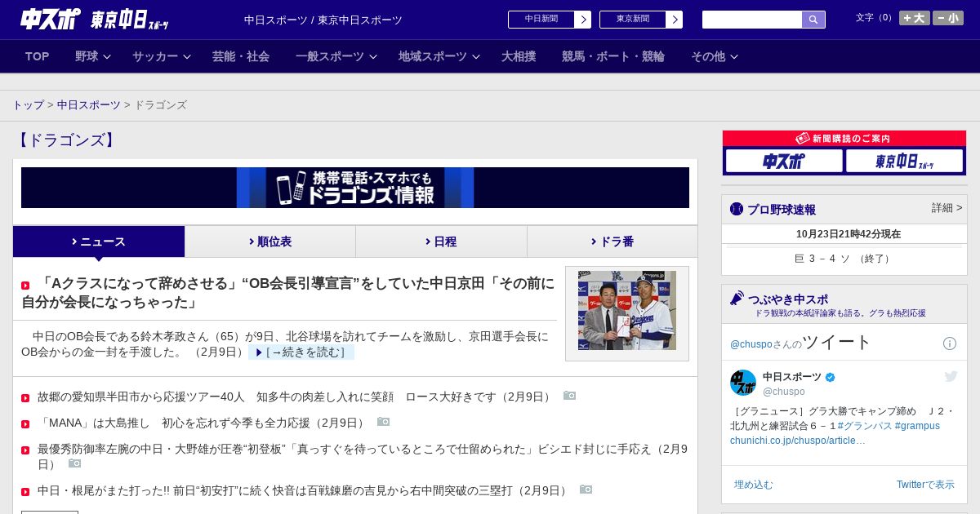The width and height of the screenshot is (980, 514).
Task: Open 芸能・社会 navigation item
Action: pos(241,56)
